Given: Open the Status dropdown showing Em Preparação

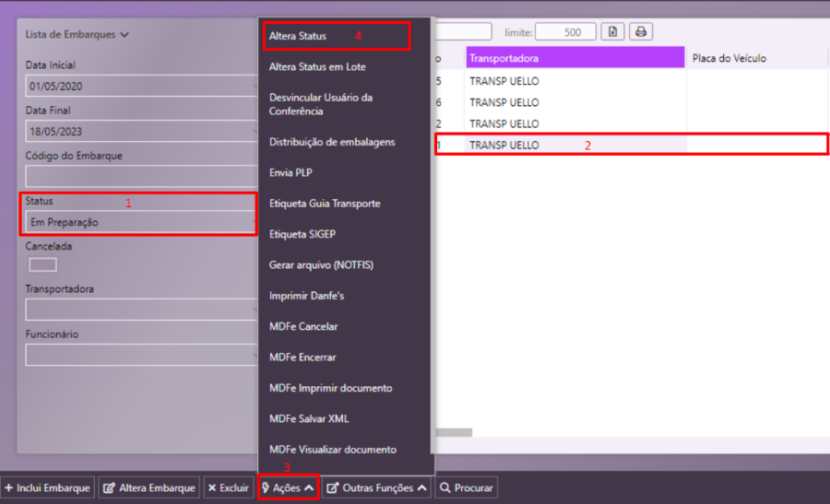Looking at the screenshot, I should click(x=141, y=222).
